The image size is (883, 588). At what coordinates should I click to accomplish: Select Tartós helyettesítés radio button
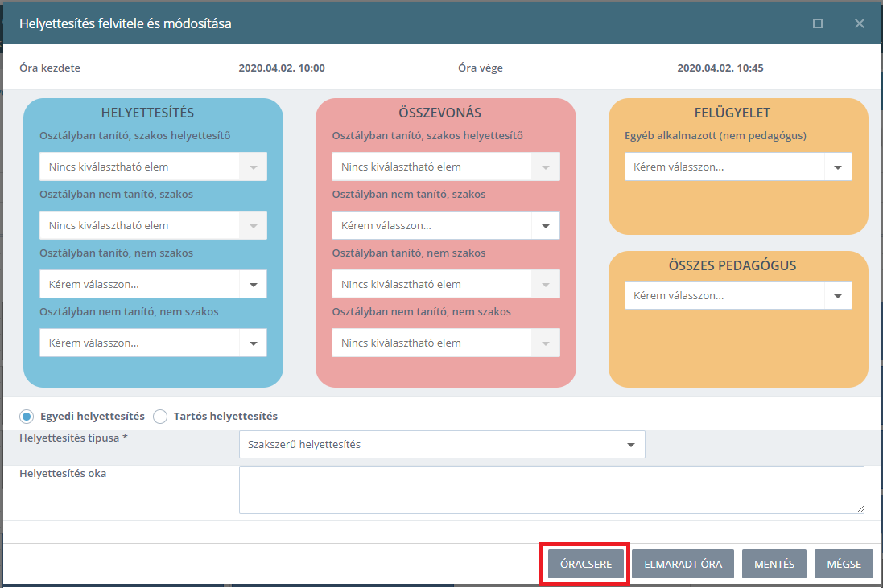(x=160, y=417)
